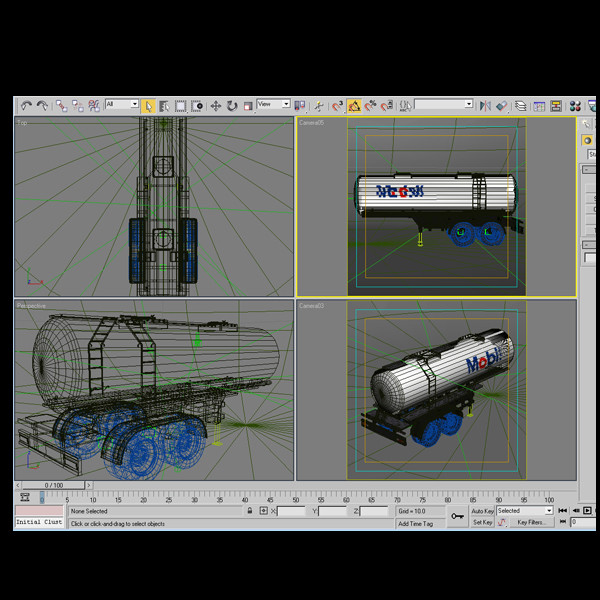
Task: Click the Use Pivot Point Center icon
Action: [300, 106]
